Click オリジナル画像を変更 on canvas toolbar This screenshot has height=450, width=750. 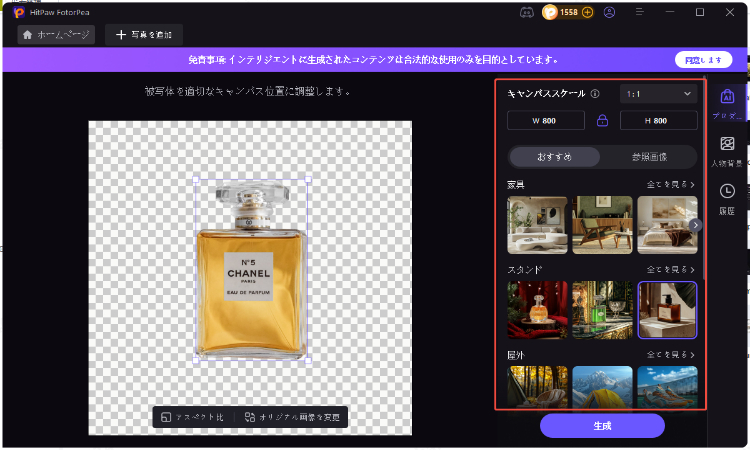292,417
